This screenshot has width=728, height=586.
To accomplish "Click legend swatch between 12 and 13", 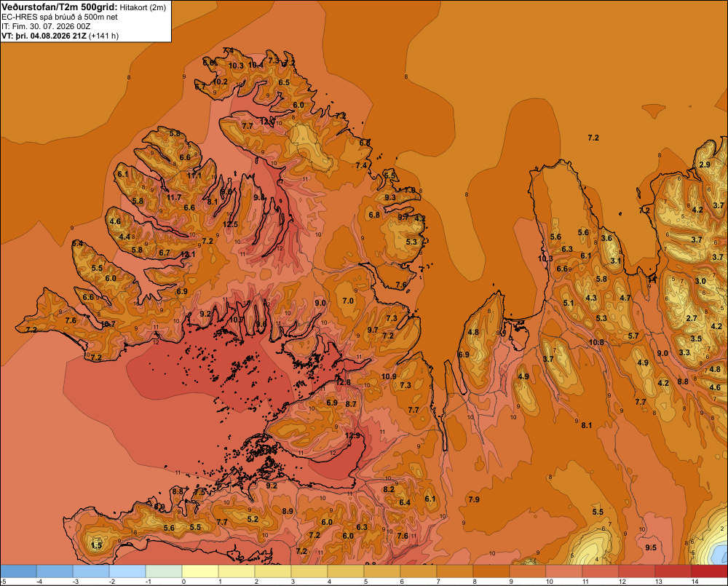I will click(637, 571).
